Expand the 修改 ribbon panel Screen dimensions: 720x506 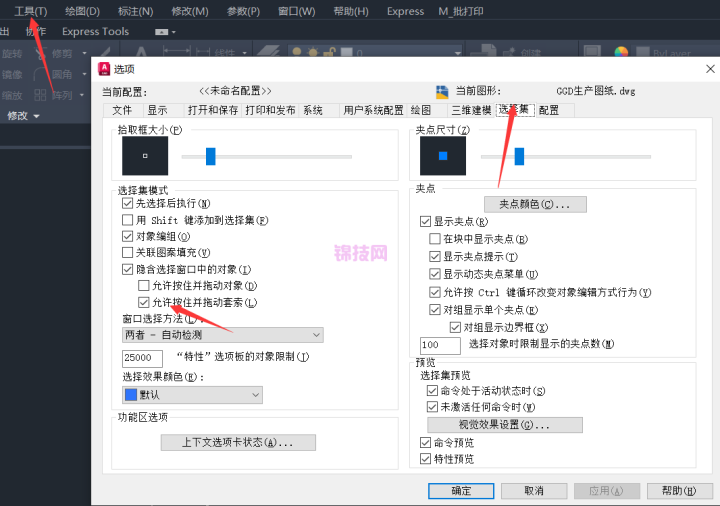click(23, 116)
